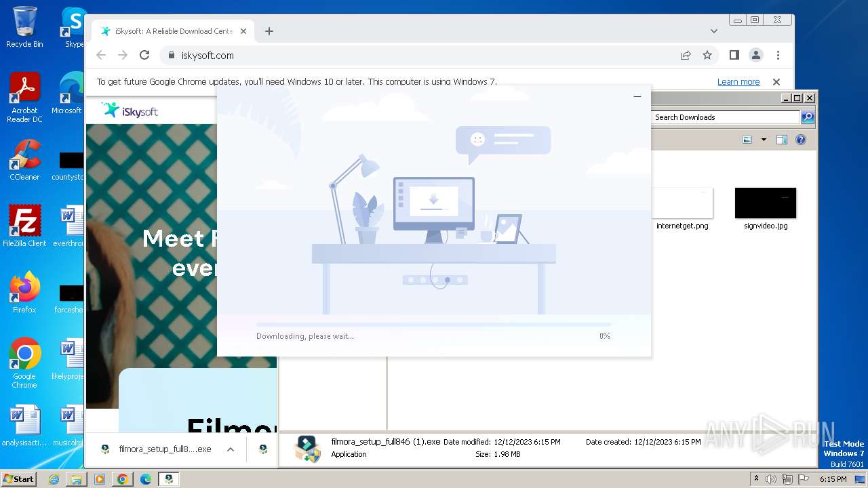Click Size 1.98 MB in details pane

(x=498, y=455)
